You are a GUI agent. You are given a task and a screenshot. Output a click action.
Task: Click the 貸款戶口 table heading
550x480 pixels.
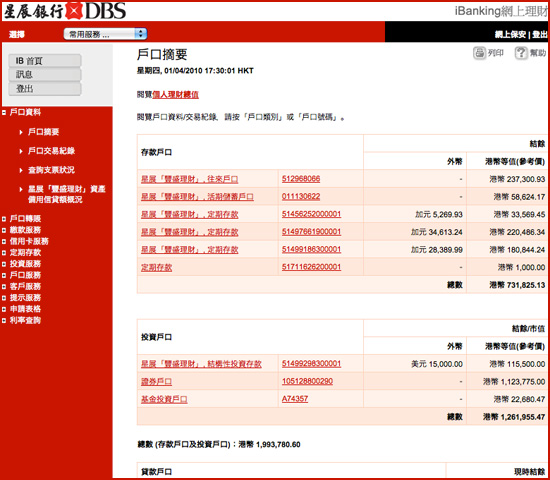(x=156, y=472)
